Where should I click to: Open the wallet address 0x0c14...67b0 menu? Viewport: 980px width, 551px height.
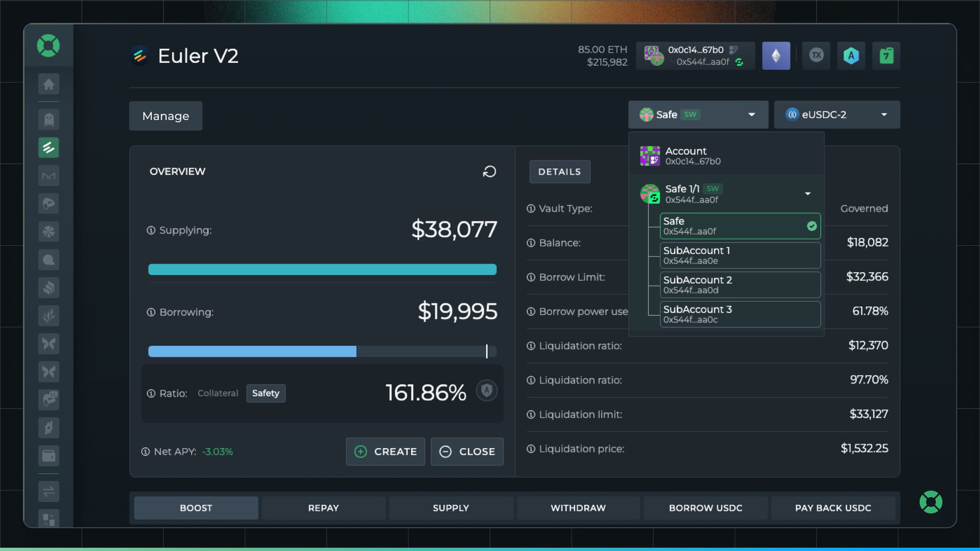(x=695, y=56)
